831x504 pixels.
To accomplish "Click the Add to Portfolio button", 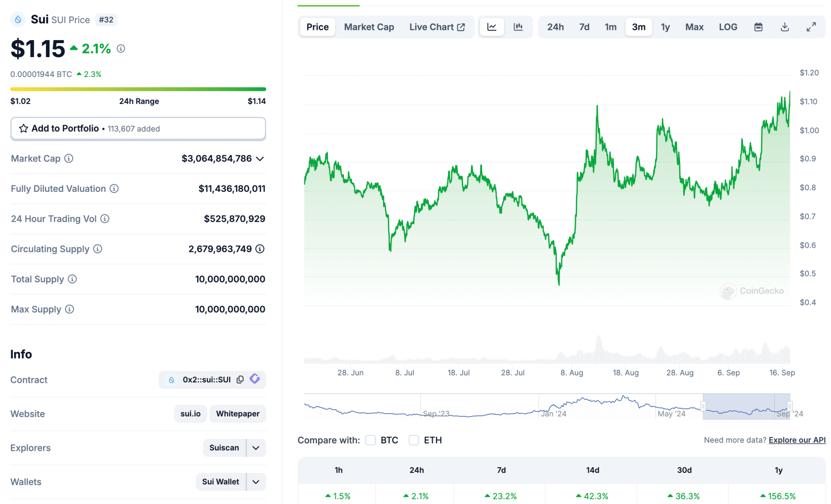I will click(138, 129).
